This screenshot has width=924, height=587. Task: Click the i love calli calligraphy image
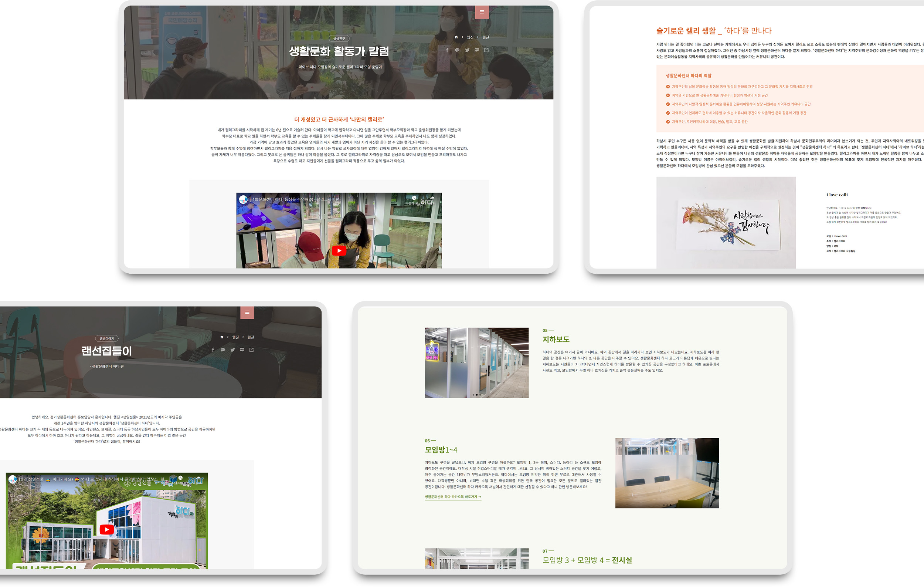[726, 222]
